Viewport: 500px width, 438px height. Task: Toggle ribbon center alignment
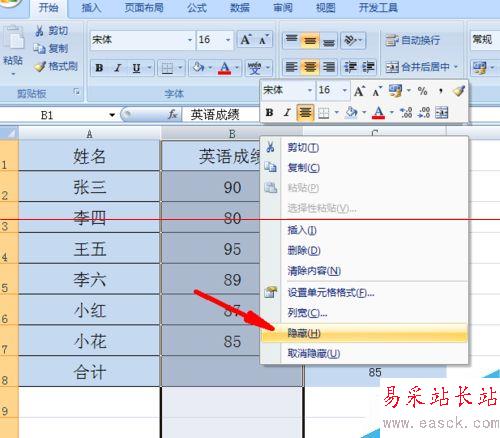(310, 67)
